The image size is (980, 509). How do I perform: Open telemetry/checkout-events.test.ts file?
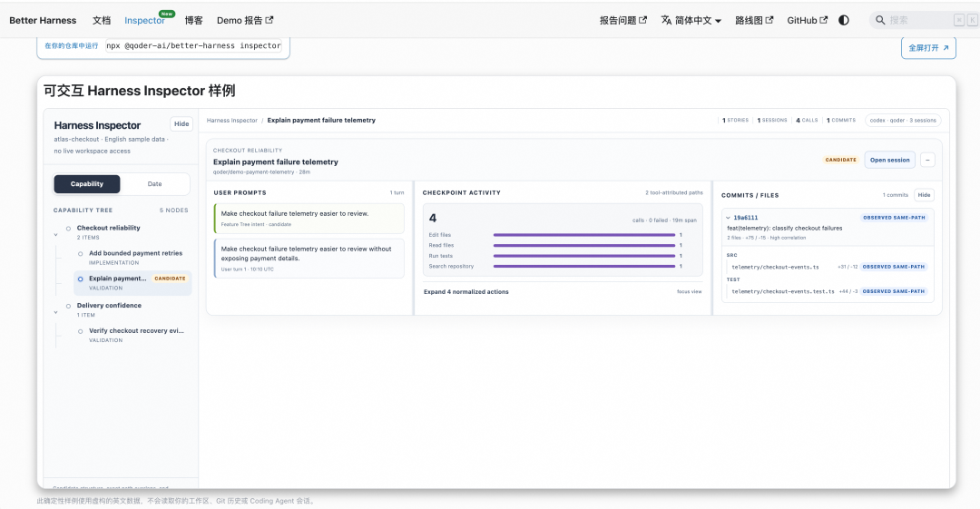(x=783, y=291)
